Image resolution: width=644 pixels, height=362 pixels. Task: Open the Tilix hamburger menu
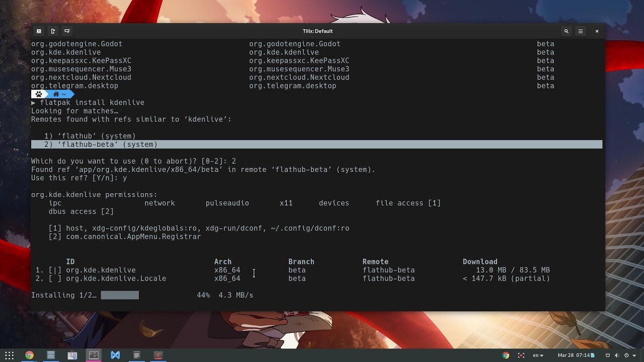580,31
